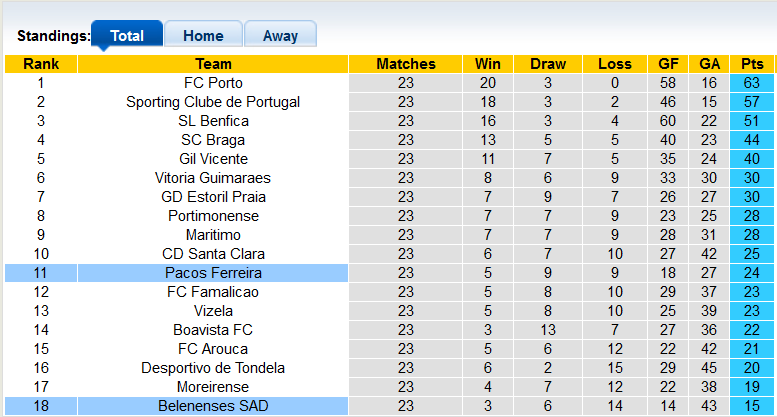Select SC Braga in the standings

[213, 140]
